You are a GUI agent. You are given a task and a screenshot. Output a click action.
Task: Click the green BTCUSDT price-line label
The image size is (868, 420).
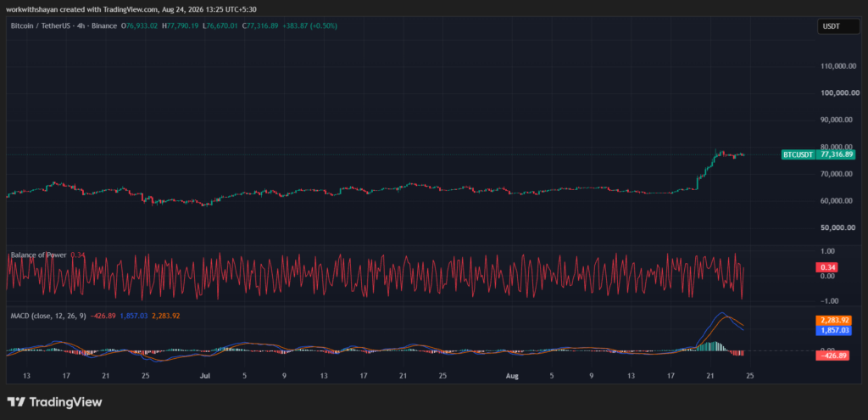[x=798, y=154]
